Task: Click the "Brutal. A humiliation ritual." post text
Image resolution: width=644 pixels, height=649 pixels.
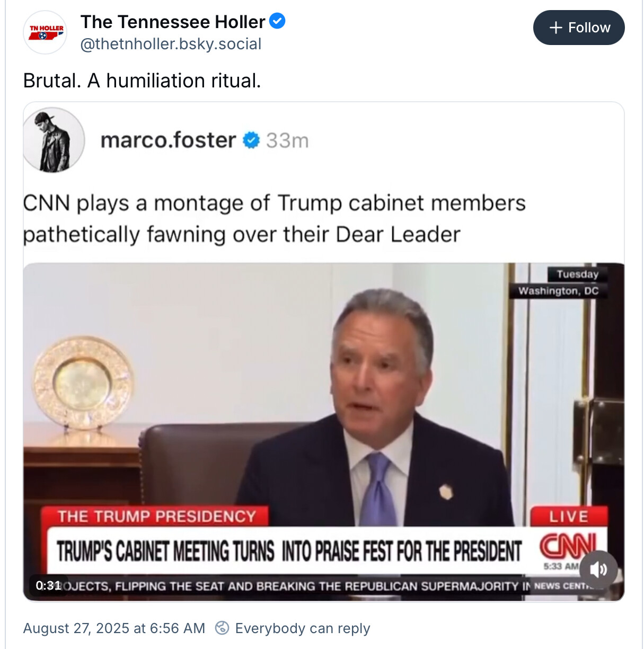Action: tap(142, 81)
